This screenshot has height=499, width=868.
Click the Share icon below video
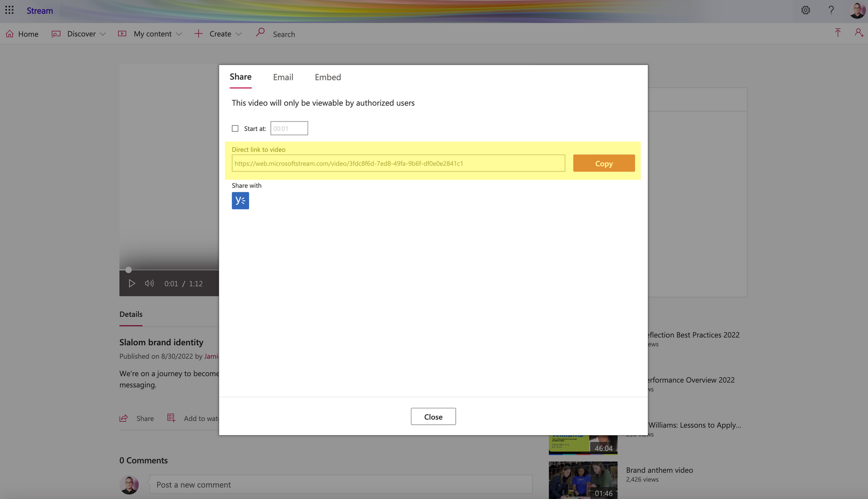pyautogui.click(x=123, y=417)
